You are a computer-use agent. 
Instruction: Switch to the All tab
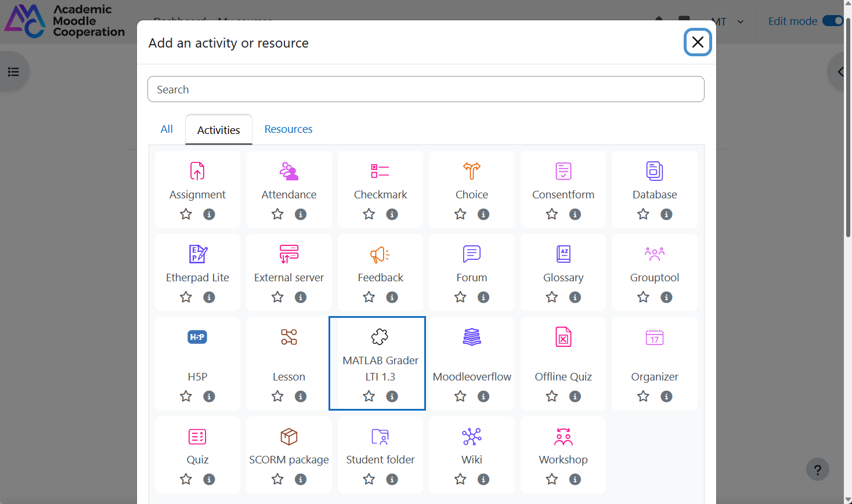pos(167,129)
